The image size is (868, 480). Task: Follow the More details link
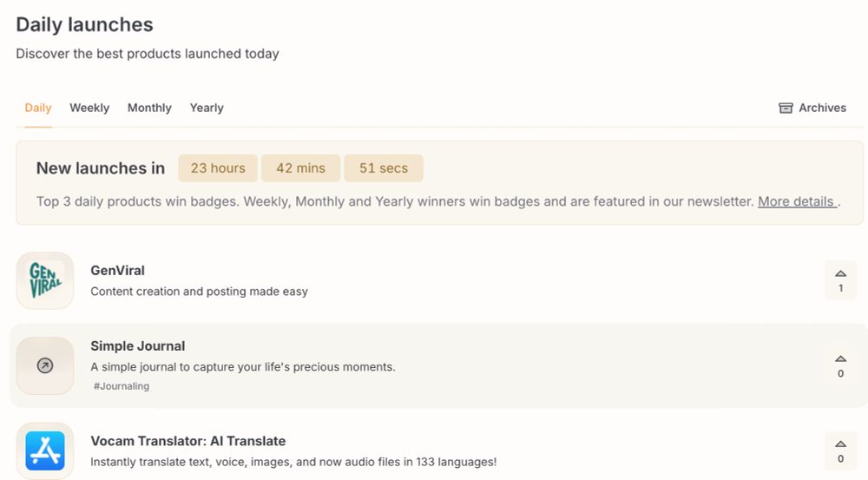(797, 201)
